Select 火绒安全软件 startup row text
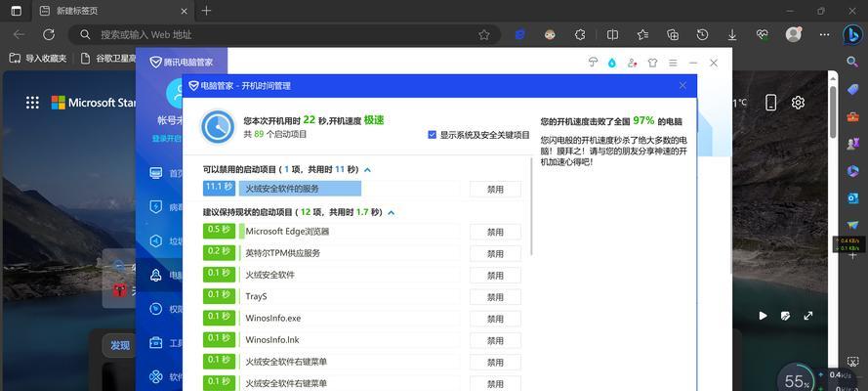This screenshot has height=391, width=868. click(x=270, y=275)
